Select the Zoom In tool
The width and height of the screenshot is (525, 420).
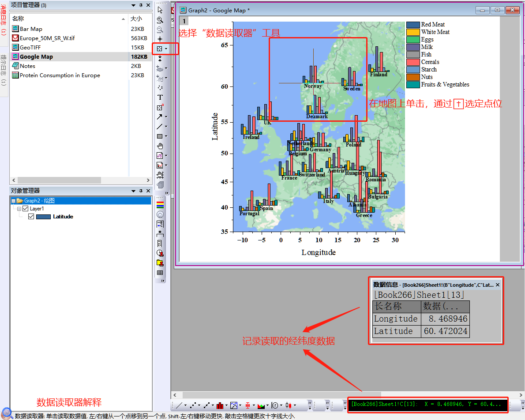pos(160,20)
